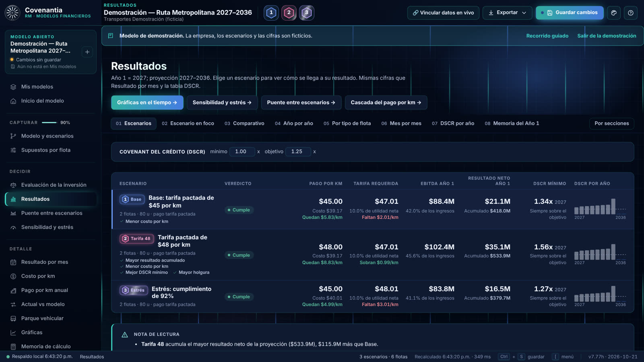Viewport: 644px width, 362px height.
Task: Click the Estrés row DSCR por año chart
Action: 600,295
